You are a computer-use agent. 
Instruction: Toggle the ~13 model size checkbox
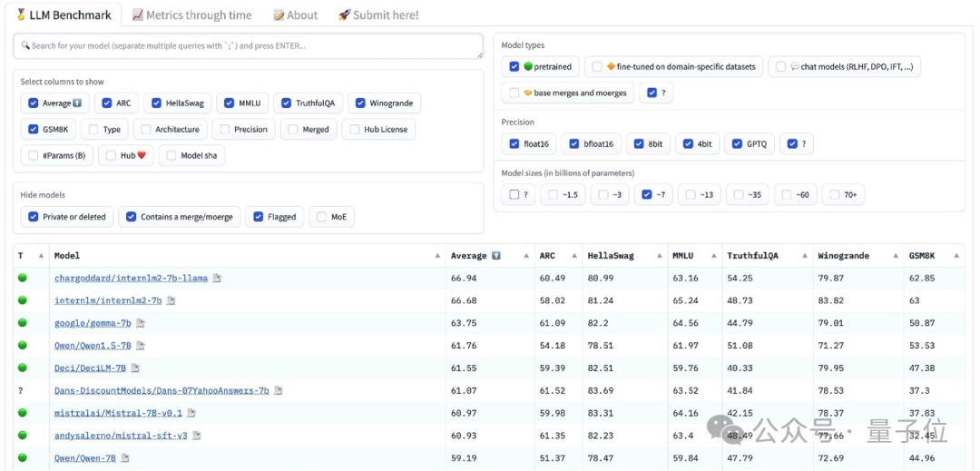point(691,194)
